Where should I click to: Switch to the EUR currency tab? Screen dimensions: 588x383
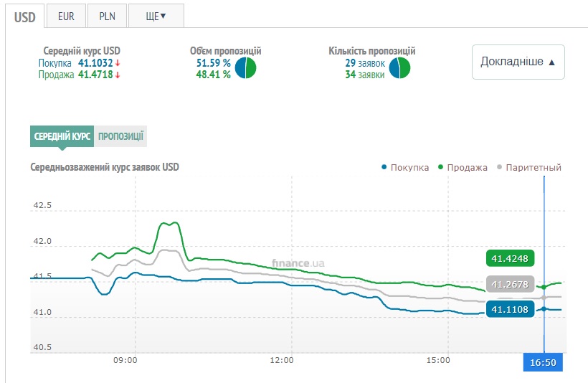click(x=65, y=16)
